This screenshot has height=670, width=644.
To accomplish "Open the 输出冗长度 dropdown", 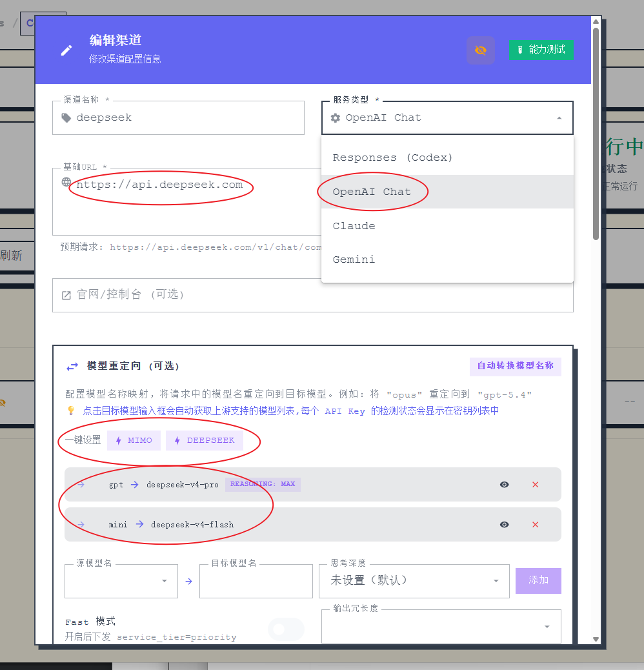I will pyautogui.click(x=441, y=626).
